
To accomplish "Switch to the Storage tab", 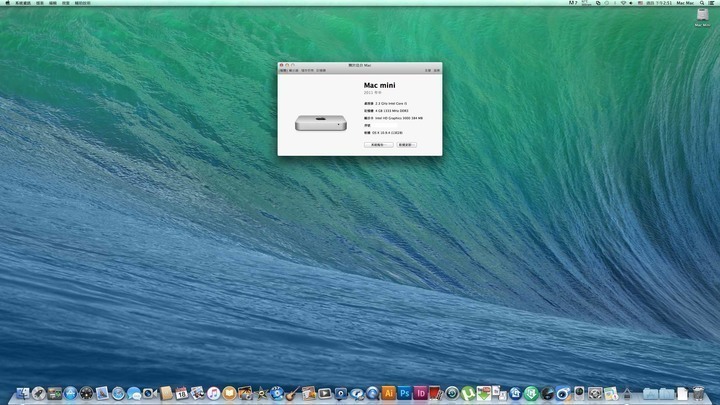I will click(307, 70).
